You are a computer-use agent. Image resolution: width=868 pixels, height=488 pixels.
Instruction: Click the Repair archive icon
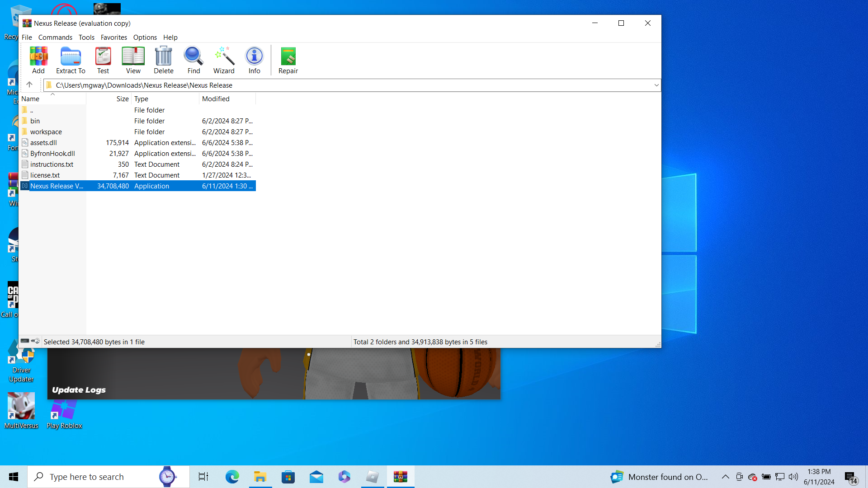point(288,60)
